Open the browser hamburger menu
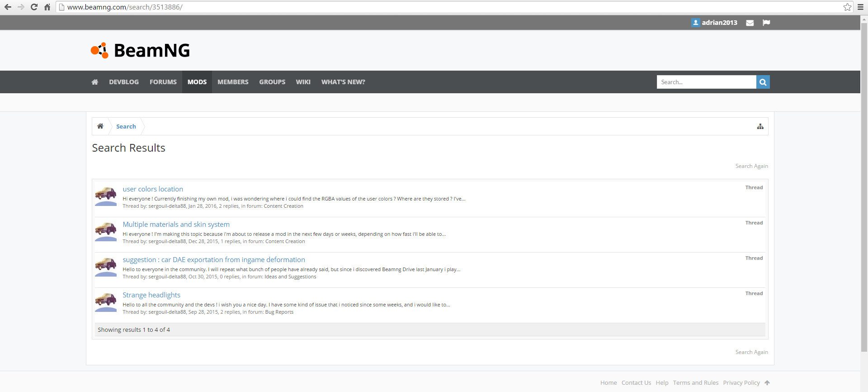 (860, 7)
